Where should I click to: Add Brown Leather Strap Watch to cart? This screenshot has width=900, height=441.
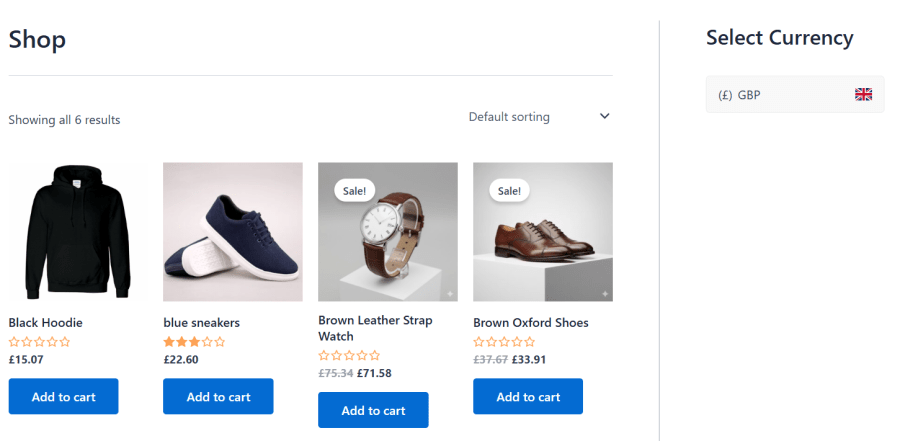(373, 410)
